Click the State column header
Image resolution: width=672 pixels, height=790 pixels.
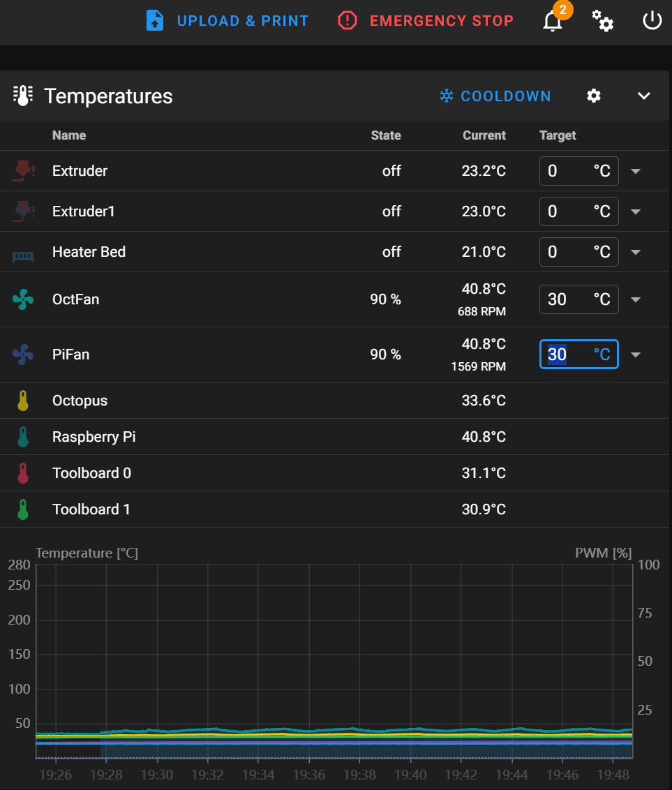coord(386,135)
